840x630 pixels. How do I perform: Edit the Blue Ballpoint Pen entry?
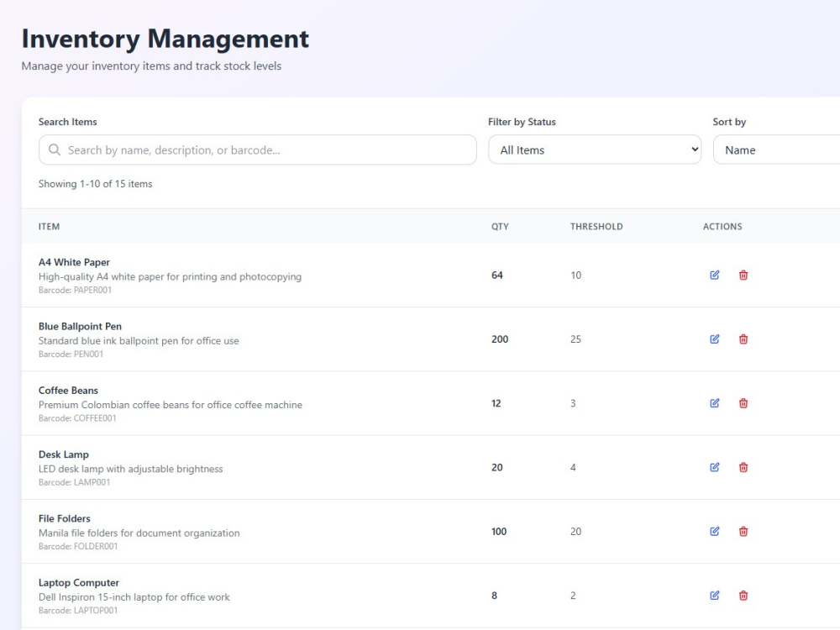tap(715, 339)
